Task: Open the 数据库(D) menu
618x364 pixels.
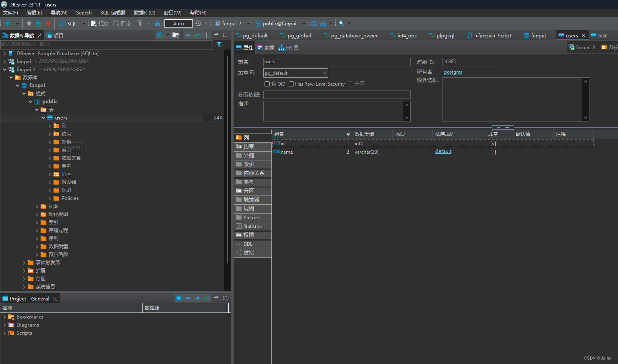Action: coord(145,13)
